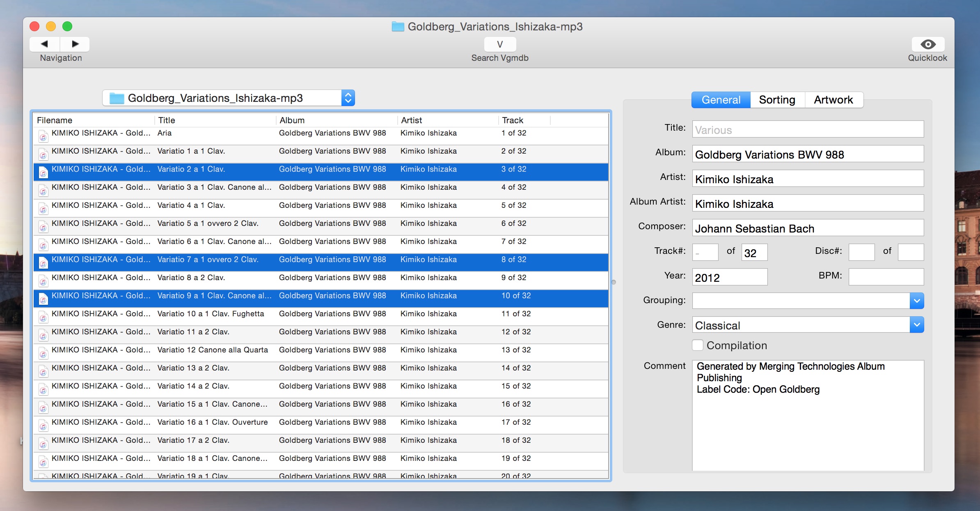Click the file icon of the Variatio 4 row

(x=43, y=208)
